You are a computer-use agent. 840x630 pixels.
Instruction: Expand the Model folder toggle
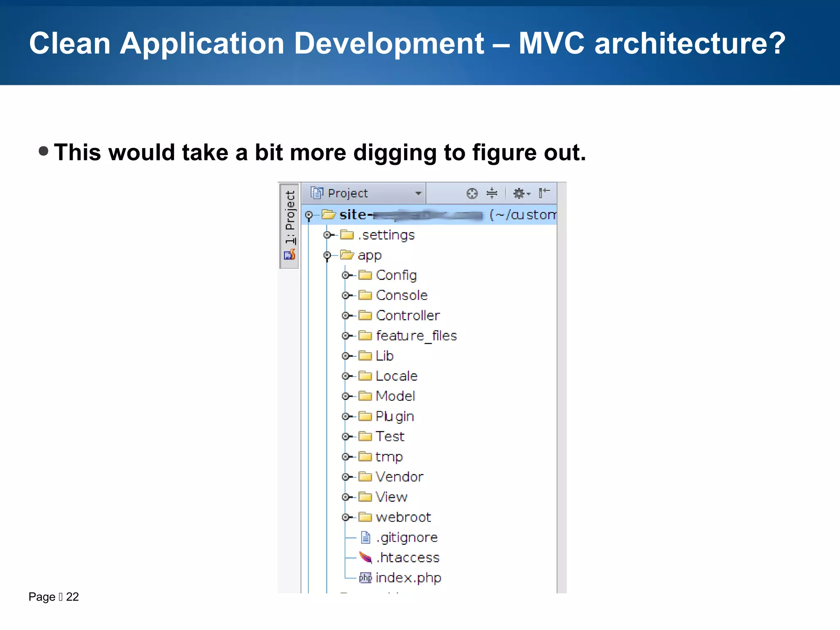point(345,396)
